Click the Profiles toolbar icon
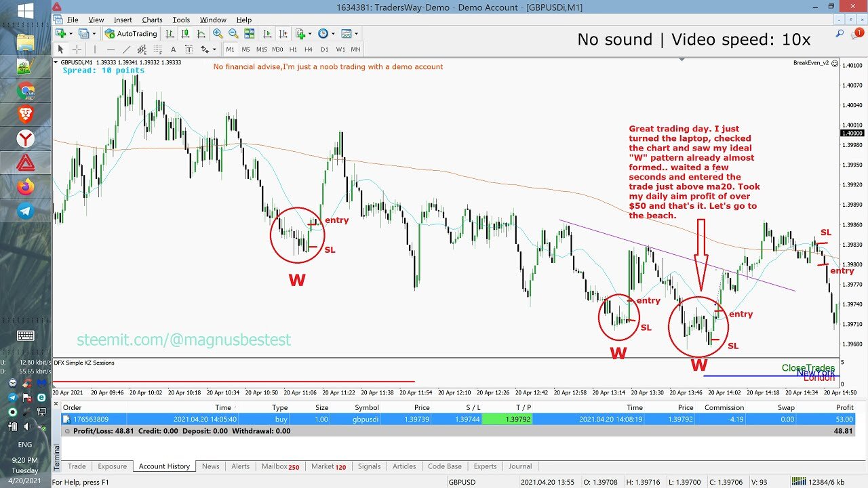This screenshot has height=488, width=868. 83,33
